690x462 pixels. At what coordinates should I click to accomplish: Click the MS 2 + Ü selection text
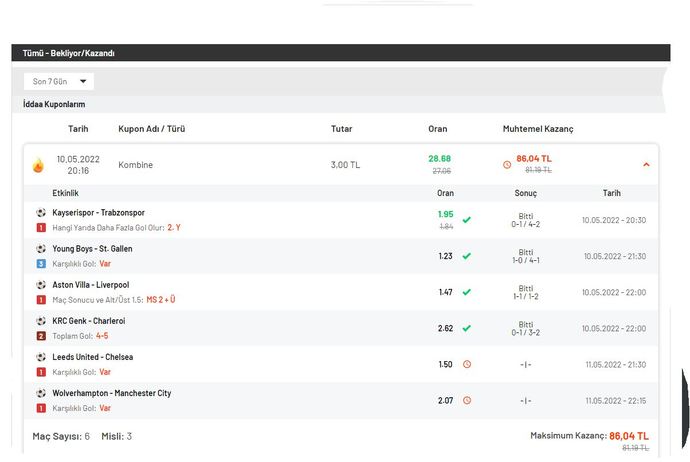161,300
